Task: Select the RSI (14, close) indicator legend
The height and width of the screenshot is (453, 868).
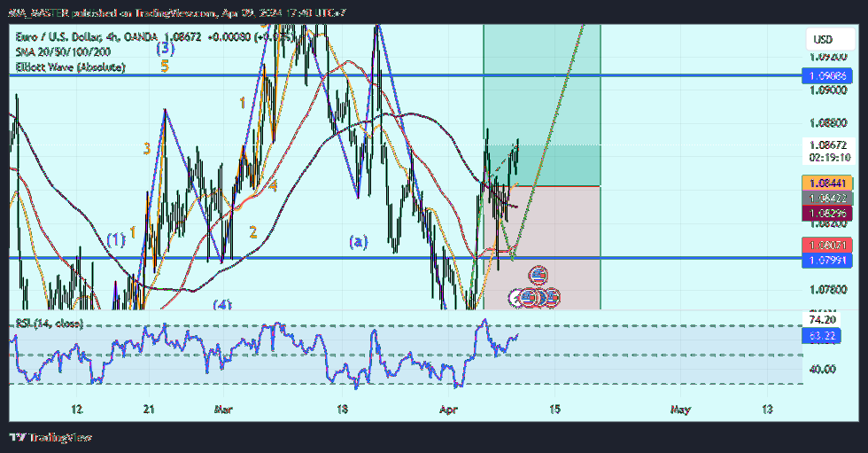Action: [50, 324]
